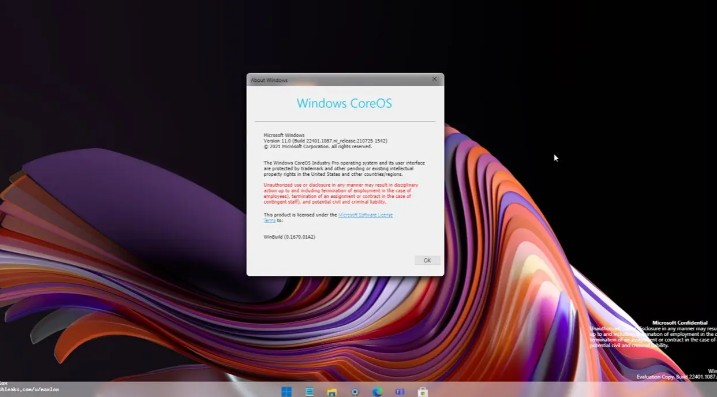Click the red unauthorized use warning paragraph

[x=341, y=193]
